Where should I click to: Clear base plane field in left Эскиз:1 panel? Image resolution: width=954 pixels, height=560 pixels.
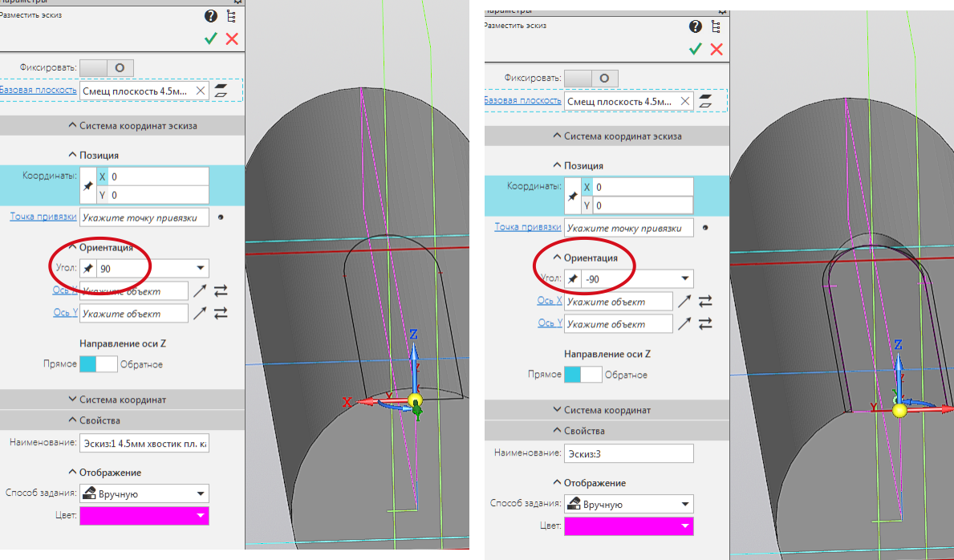(x=200, y=91)
